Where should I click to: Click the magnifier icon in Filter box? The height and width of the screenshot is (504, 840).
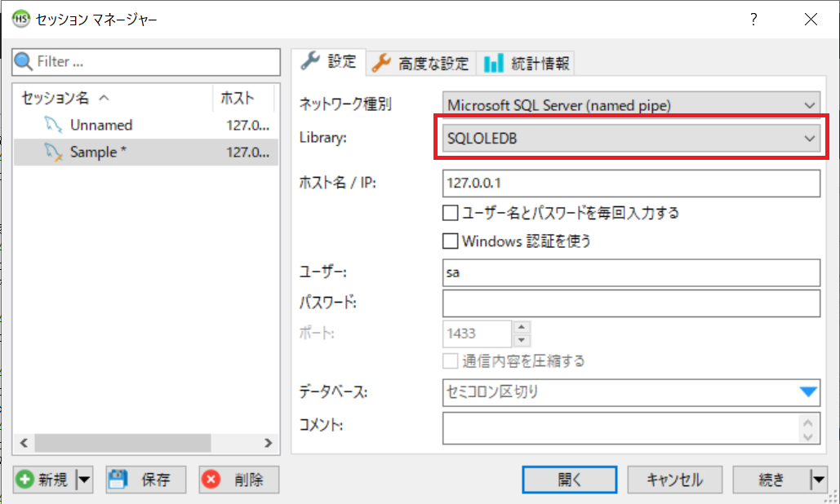(24, 61)
